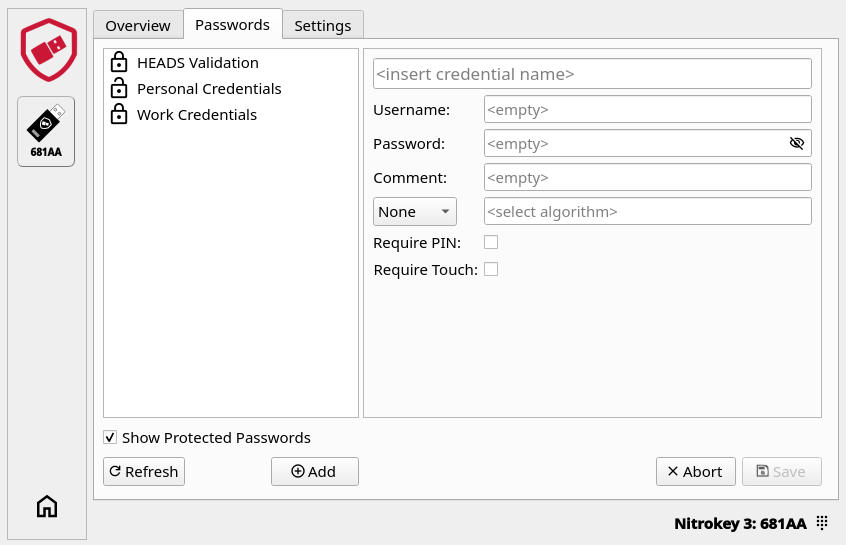The image size is (846, 545).
Task: Click the dotted grid icon in status bar
Action: [822, 523]
